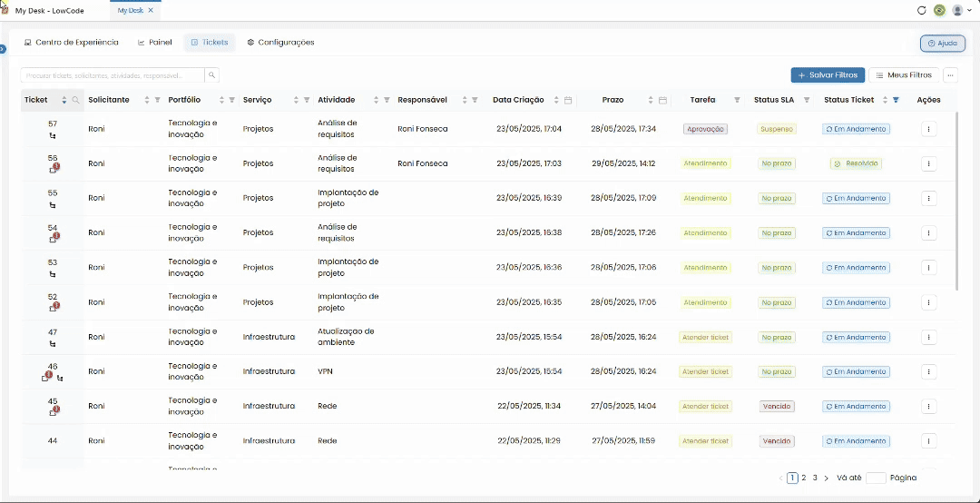Screen dimensions: 980x503
Task: Click the refresh icon at top right
Action: tap(921, 10)
